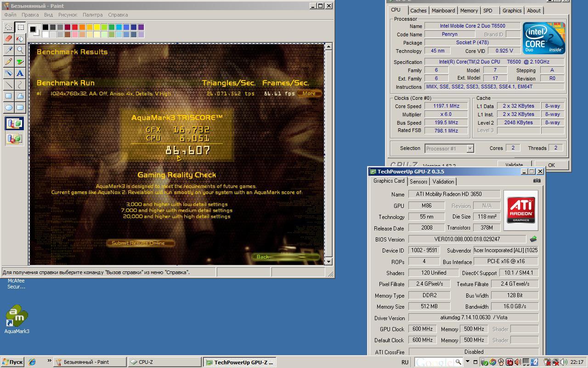Viewport: 588px width, 368px height.
Task: Open the Правка menu in Paint
Action: tap(30, 15)
